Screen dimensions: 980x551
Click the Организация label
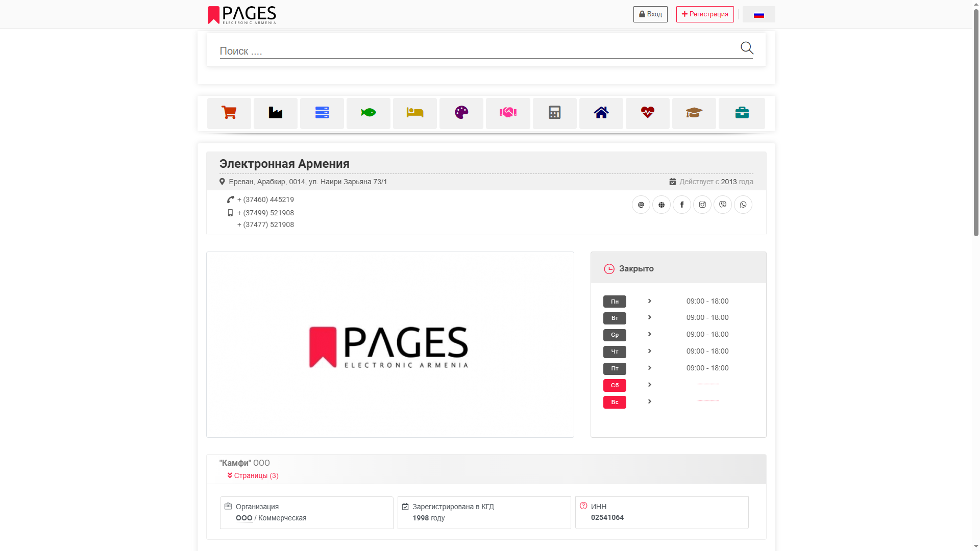[x=257, y=507]
